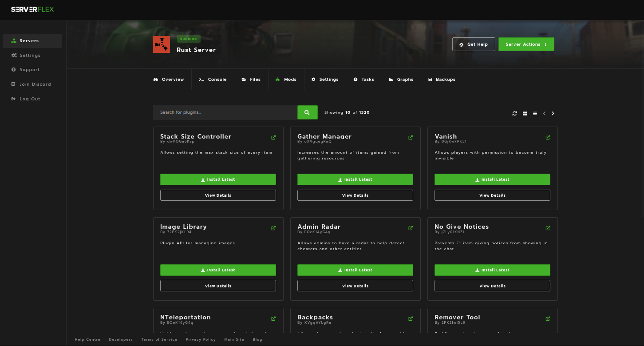The height and width of the screenshot is (346, 644).
Task: Click the Stack Size Controller title
Action: click(x=196, y=136)
